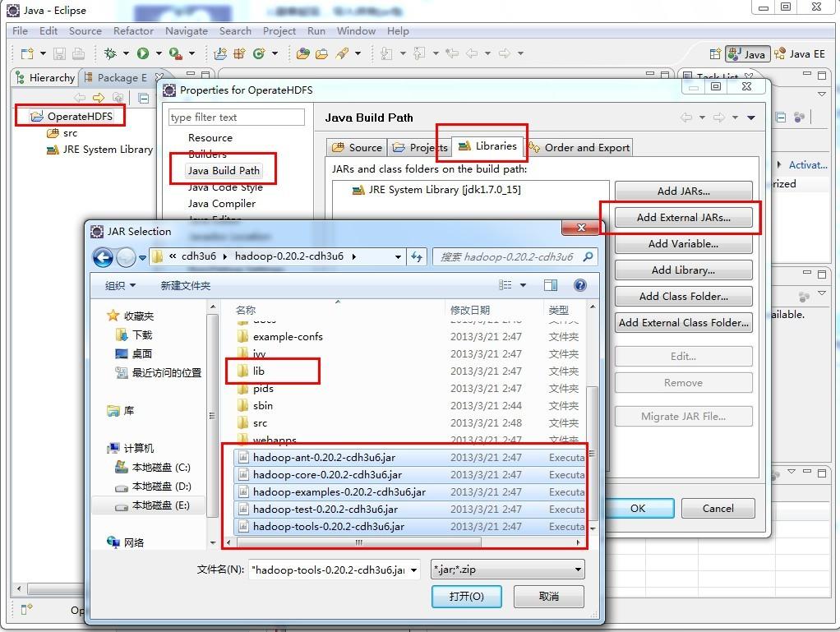
Task: Click the blue help icon in the file dialog
Action: tap(579, 285)
